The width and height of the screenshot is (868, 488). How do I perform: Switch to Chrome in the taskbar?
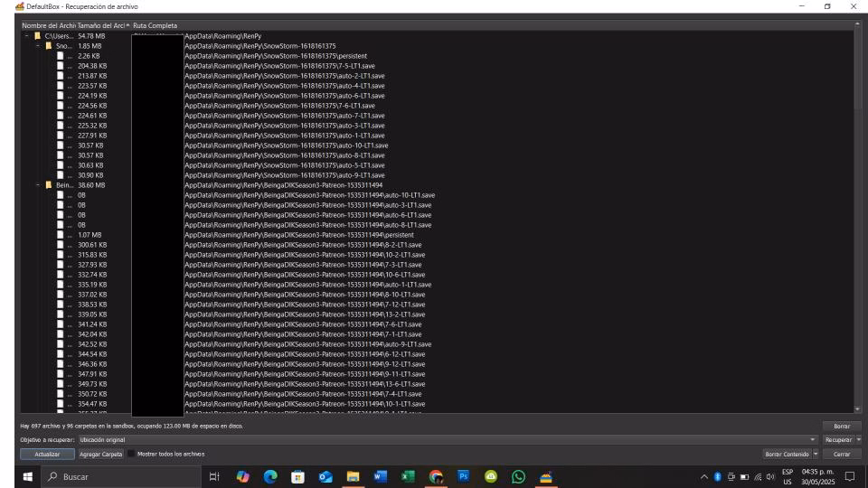pos(436,476)
